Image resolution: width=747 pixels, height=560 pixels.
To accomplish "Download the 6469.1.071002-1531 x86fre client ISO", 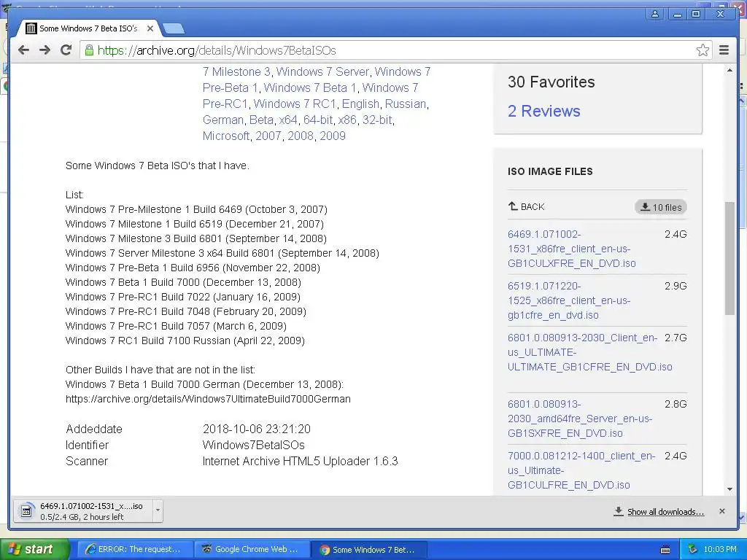I will tap(572, 249).
